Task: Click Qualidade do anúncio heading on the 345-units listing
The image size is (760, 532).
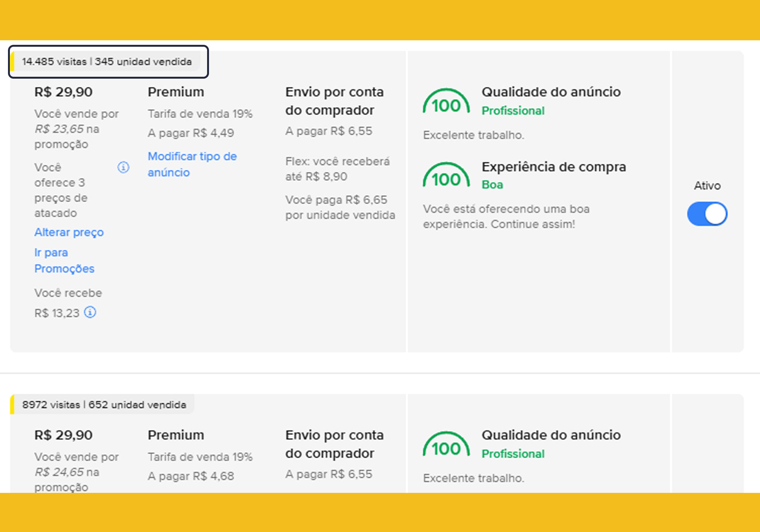Action: pyautogui.click(x=551, y=92)
